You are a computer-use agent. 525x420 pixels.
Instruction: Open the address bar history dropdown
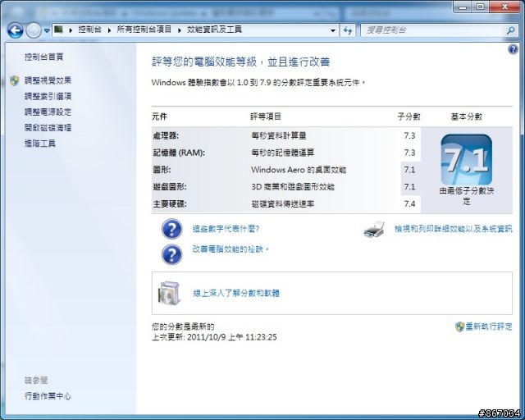coord(333,30)
